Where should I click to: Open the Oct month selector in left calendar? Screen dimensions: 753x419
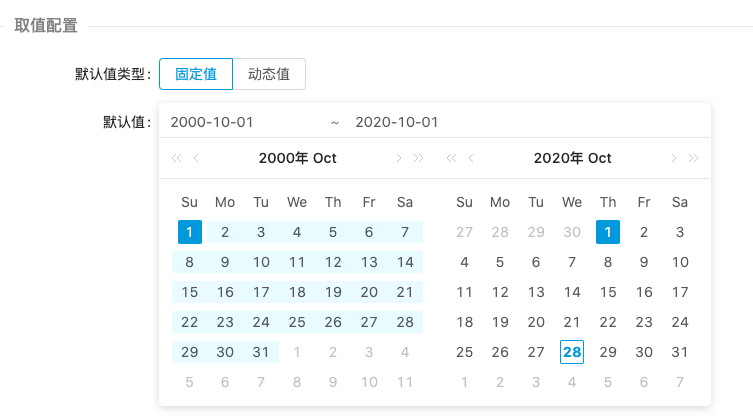(325, 158)
